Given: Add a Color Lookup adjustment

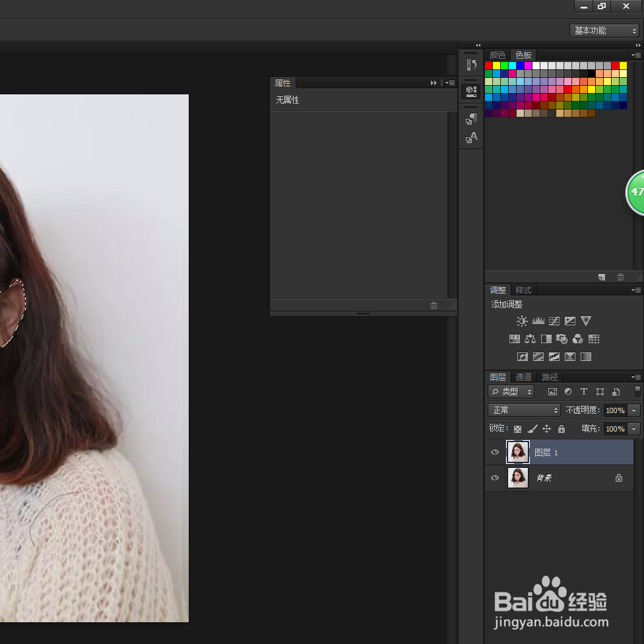Looking at the screenshot, I should tap(594, 339).
